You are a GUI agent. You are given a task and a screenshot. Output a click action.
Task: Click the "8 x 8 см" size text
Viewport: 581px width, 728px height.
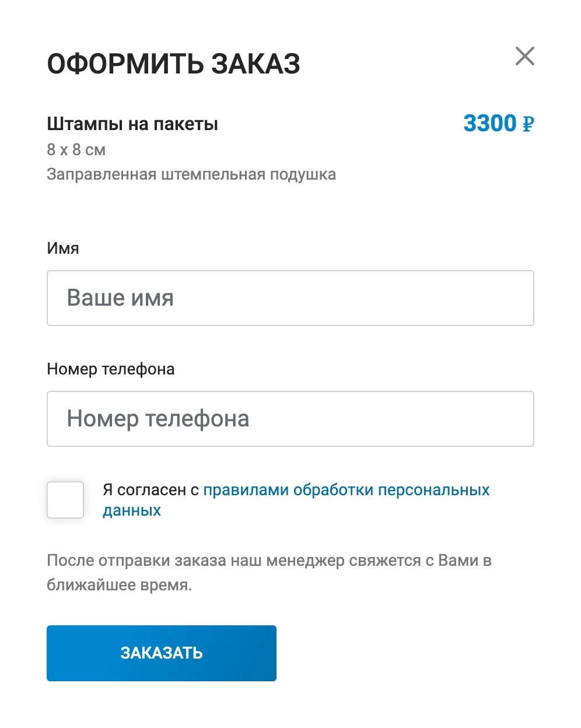tap(76, 150)
